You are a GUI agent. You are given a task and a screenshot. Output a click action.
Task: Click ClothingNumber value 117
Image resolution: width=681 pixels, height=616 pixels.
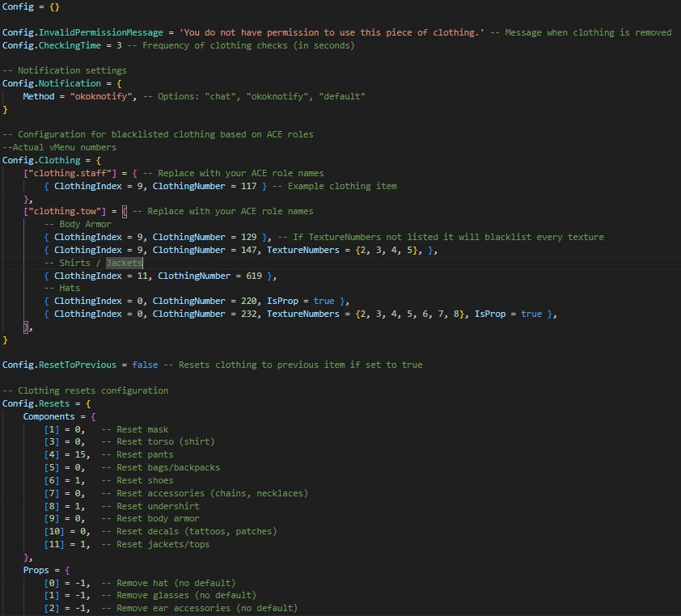(x=249, y=186)
